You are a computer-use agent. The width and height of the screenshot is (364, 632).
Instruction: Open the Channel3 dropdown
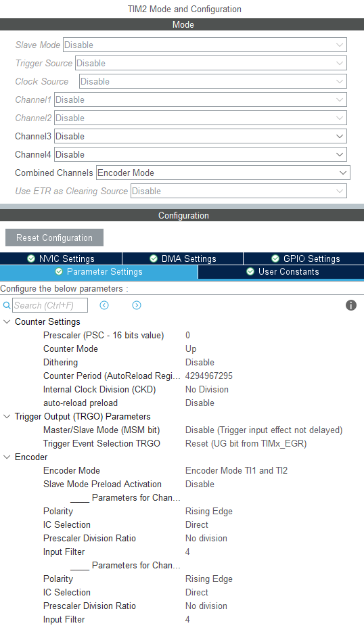[200, 136]
